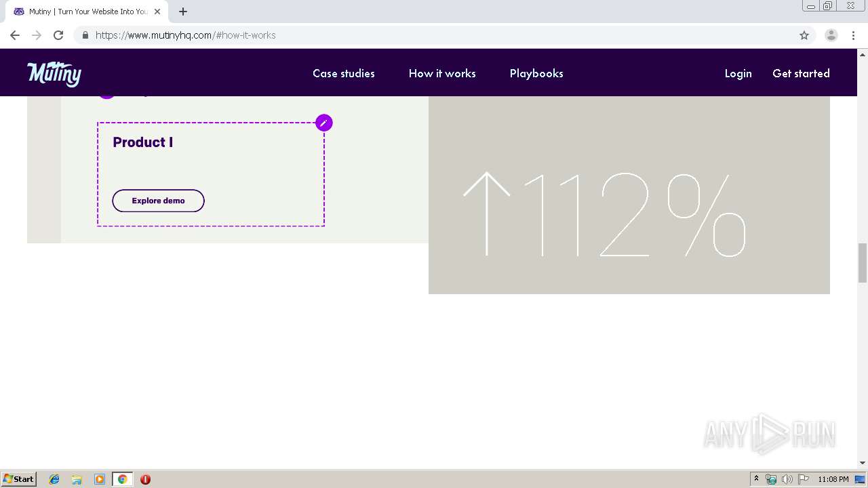The image size is (868, 488).
Task: Bookmark page with the star icon
Action: [804, 35]
